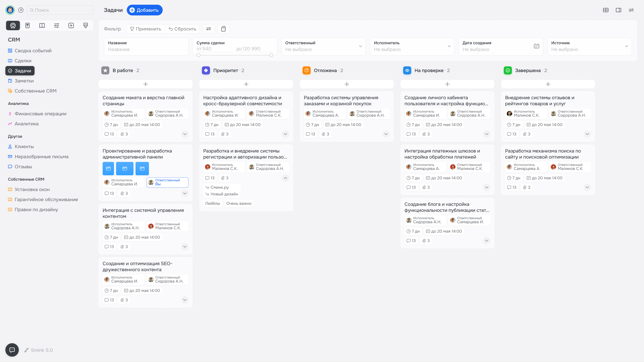Open the Ответственный filter dropdown

(360, 46)
